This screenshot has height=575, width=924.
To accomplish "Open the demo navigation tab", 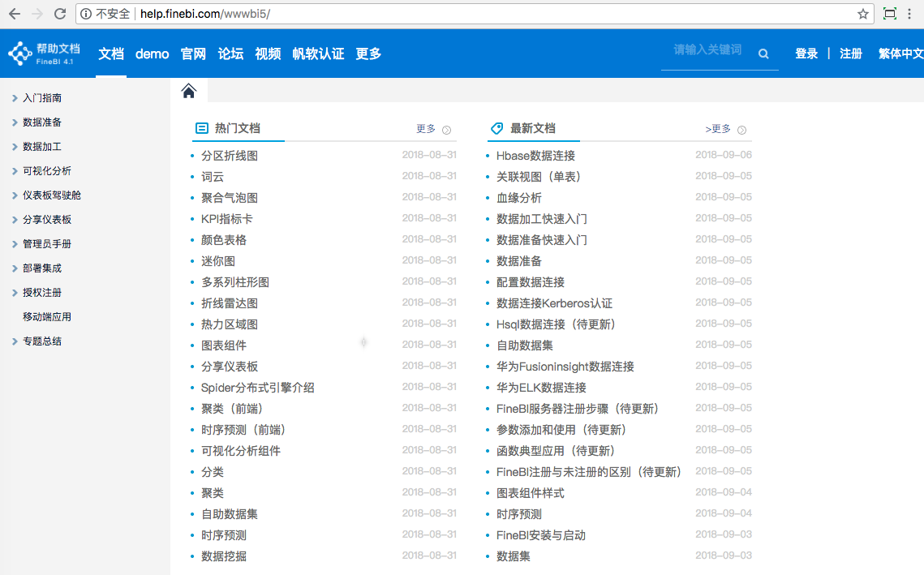I will point(152,54).
